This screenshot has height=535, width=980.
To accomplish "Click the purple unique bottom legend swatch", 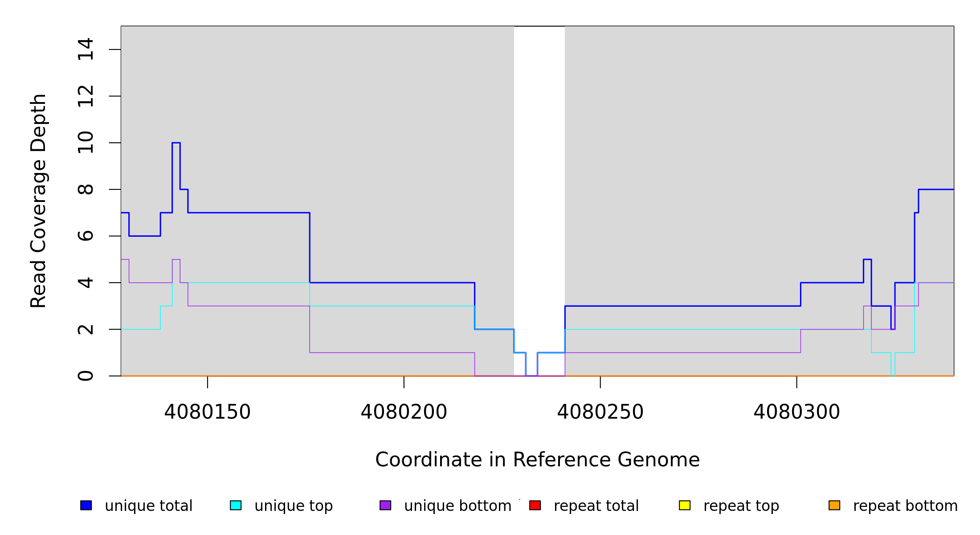I will click(x=385, y=505).
